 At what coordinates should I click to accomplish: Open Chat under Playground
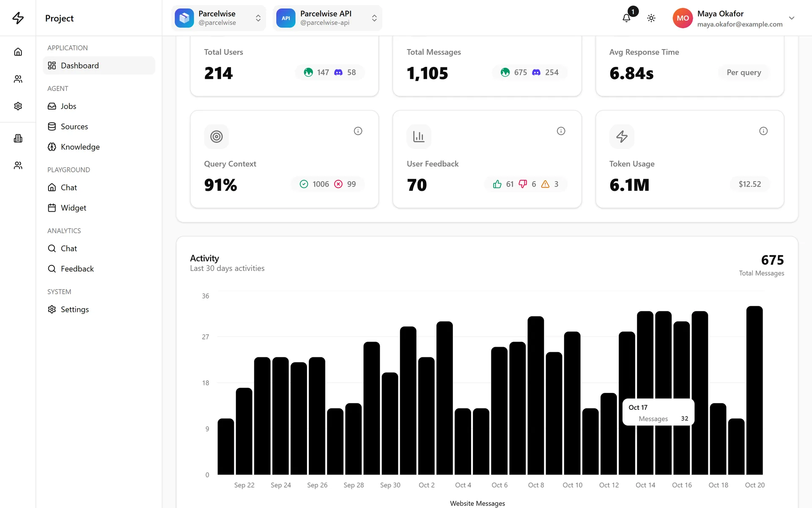point(99,188)
